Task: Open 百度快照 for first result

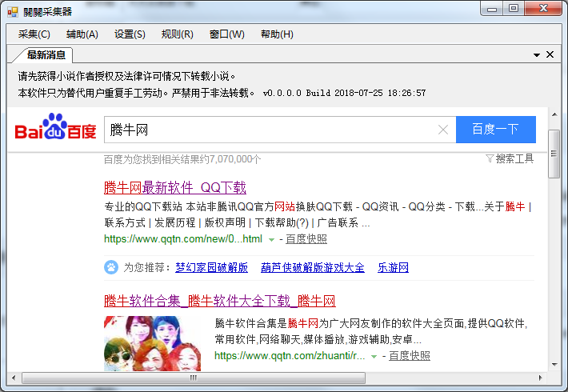Action: click(x=306, y=239)
